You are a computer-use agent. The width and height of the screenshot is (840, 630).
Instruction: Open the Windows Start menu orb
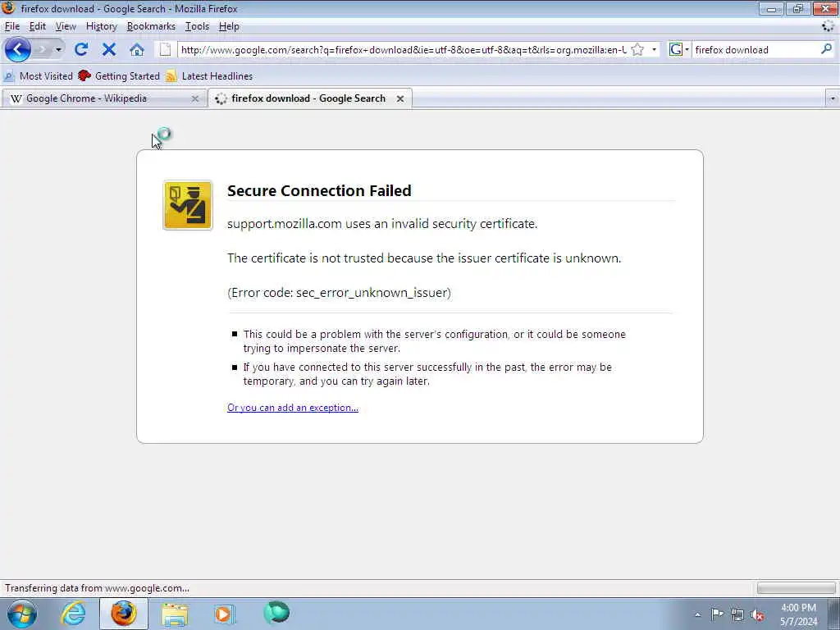[x=21, y=614]
